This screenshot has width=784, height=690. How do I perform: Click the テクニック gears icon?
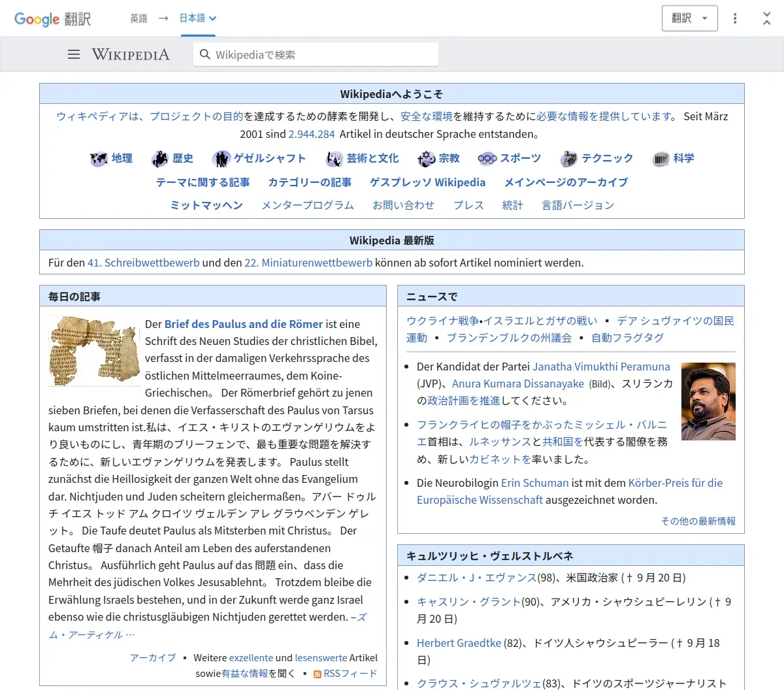(569, 159)
